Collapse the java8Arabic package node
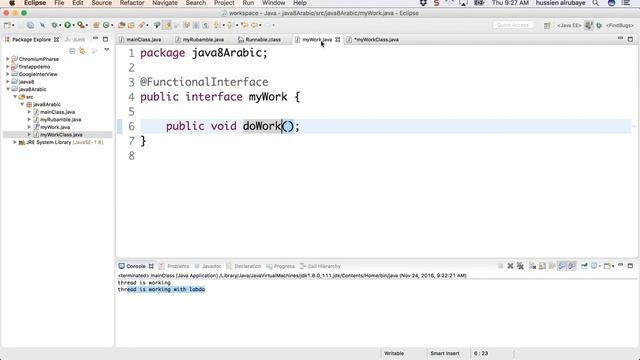 [22, 104]
